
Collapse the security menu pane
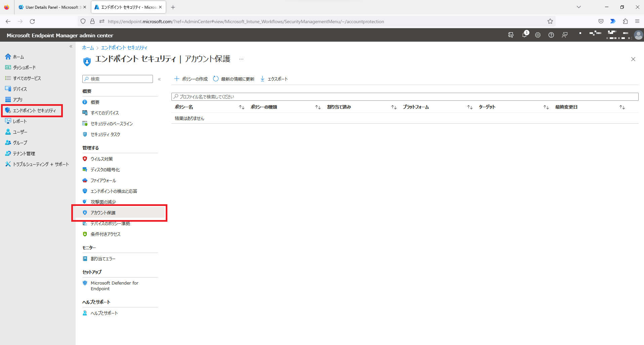[159, 79]
